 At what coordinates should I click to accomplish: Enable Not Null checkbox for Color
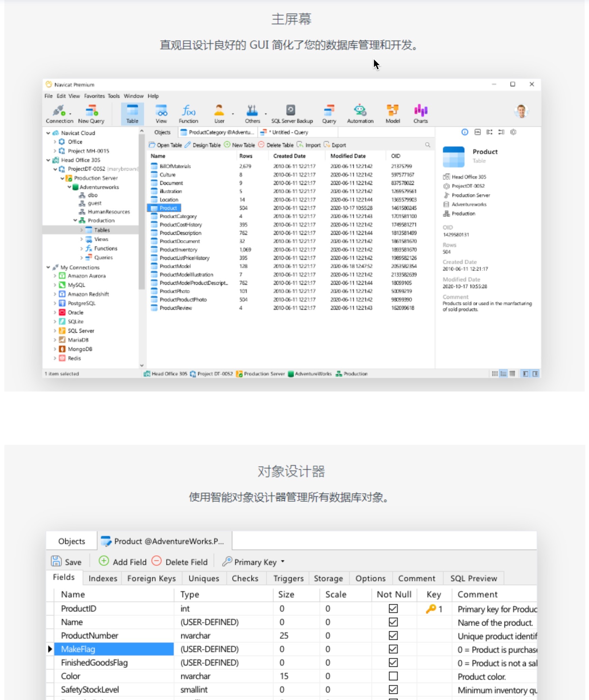point(393,676)
